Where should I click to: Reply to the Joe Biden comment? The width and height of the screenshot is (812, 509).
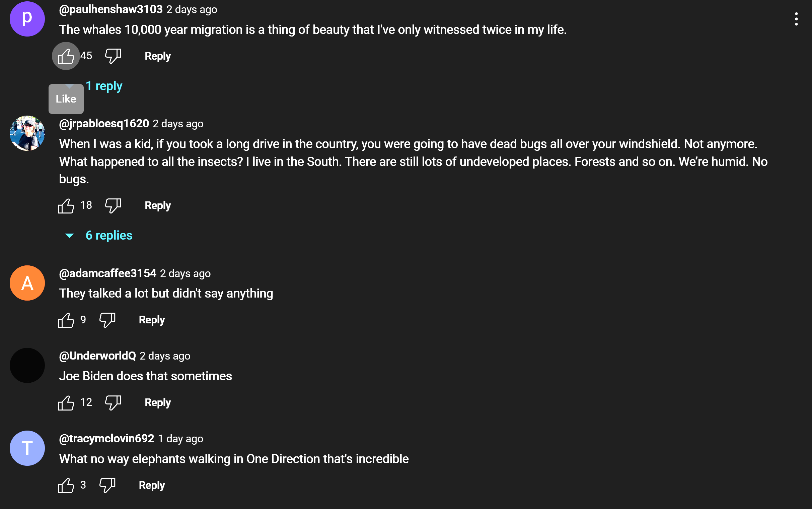pyautogui.click(x=157, y=402)
